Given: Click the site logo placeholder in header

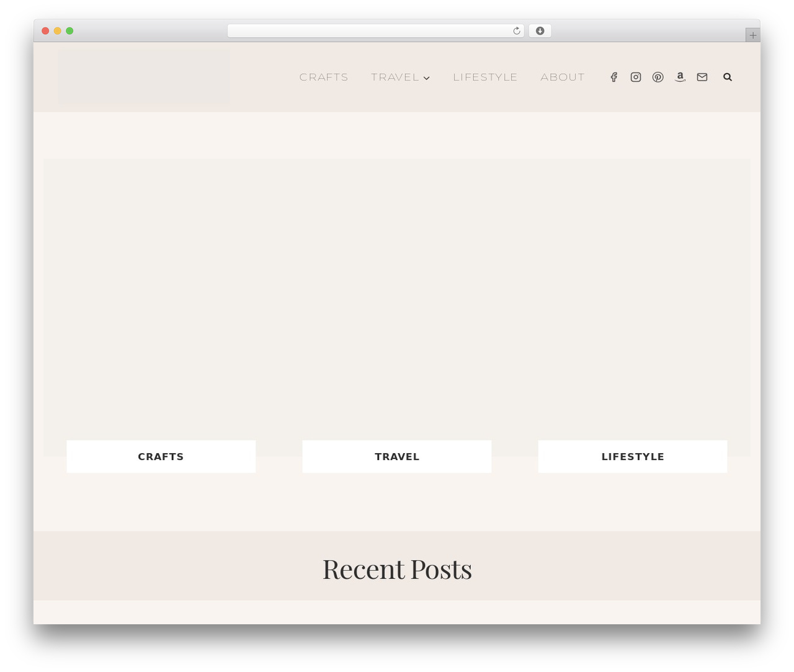Looking at the screenshot, I should pos(144,77).
